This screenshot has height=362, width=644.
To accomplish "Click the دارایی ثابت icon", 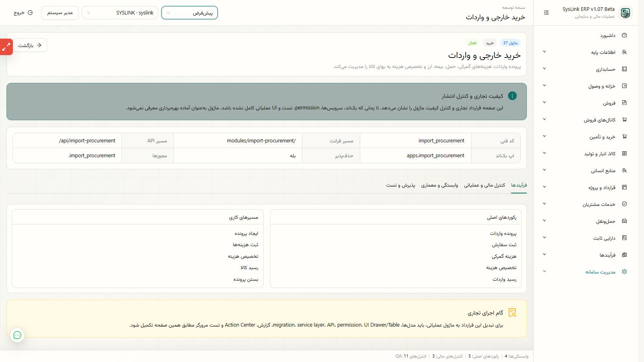I will 624,238.
